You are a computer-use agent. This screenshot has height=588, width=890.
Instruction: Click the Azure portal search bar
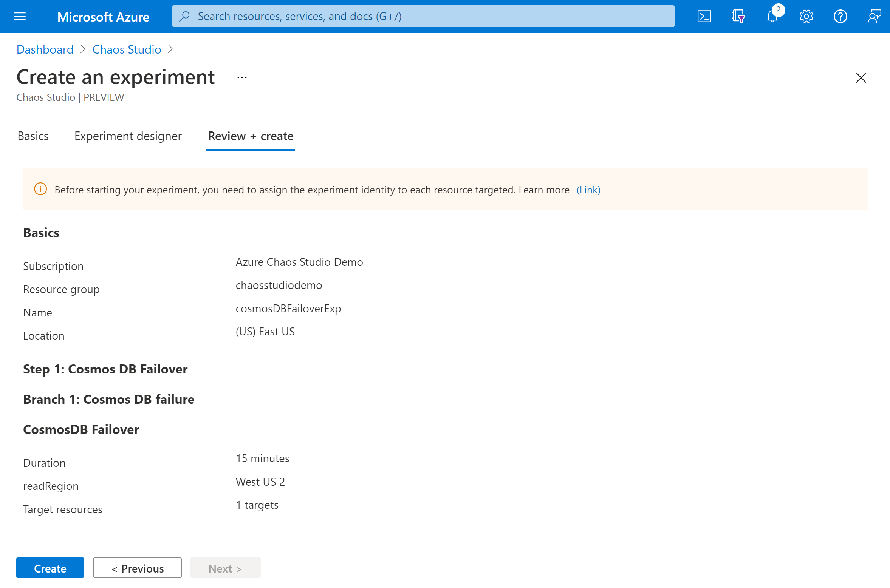(424, 16)
